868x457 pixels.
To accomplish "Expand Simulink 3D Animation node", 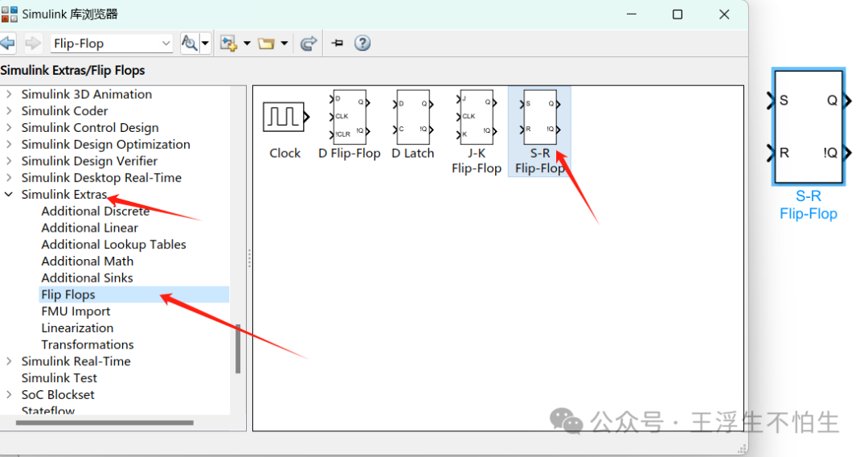I will tap(9, 94).
